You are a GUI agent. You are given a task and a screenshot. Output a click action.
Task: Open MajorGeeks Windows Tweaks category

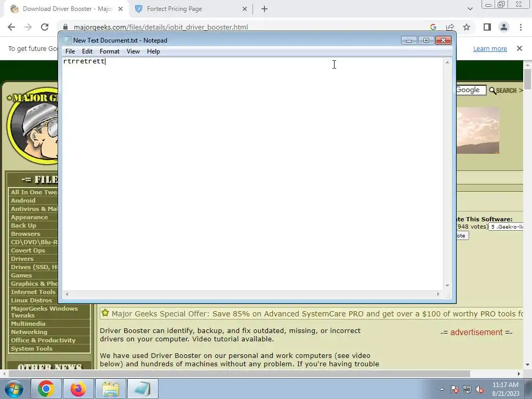(x=45, y=312)
